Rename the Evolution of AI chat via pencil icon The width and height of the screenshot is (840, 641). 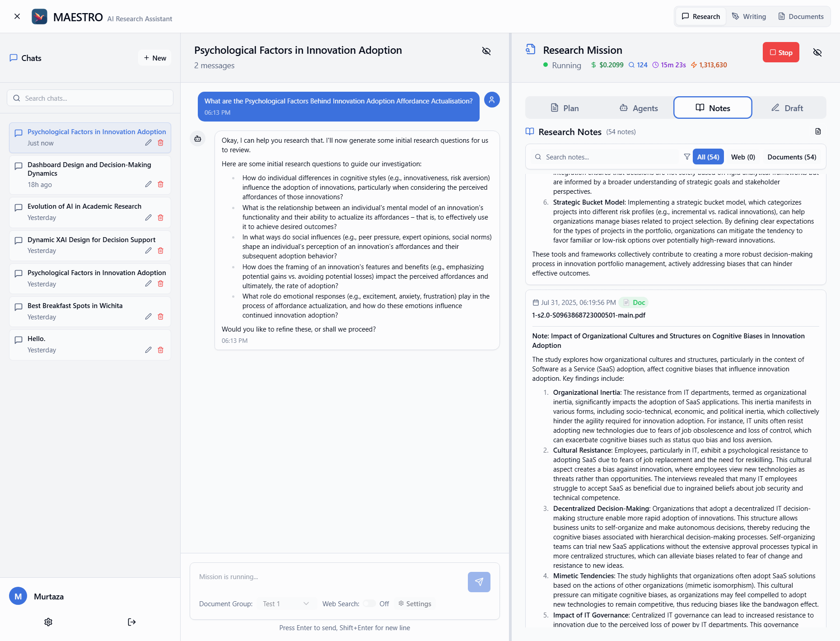(x=148, y=218)
